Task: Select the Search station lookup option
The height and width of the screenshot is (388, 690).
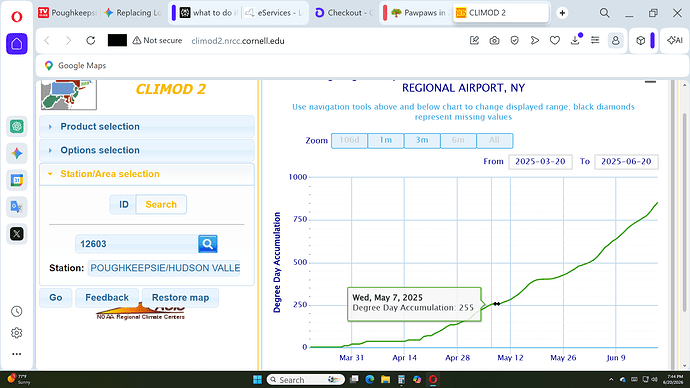Action: click(x=161, y=205)
